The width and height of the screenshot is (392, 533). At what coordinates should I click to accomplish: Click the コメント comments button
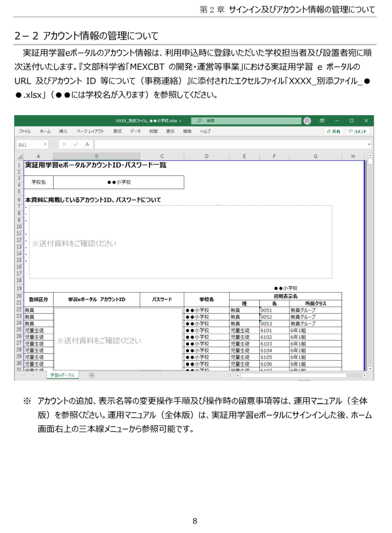point(357,131)
